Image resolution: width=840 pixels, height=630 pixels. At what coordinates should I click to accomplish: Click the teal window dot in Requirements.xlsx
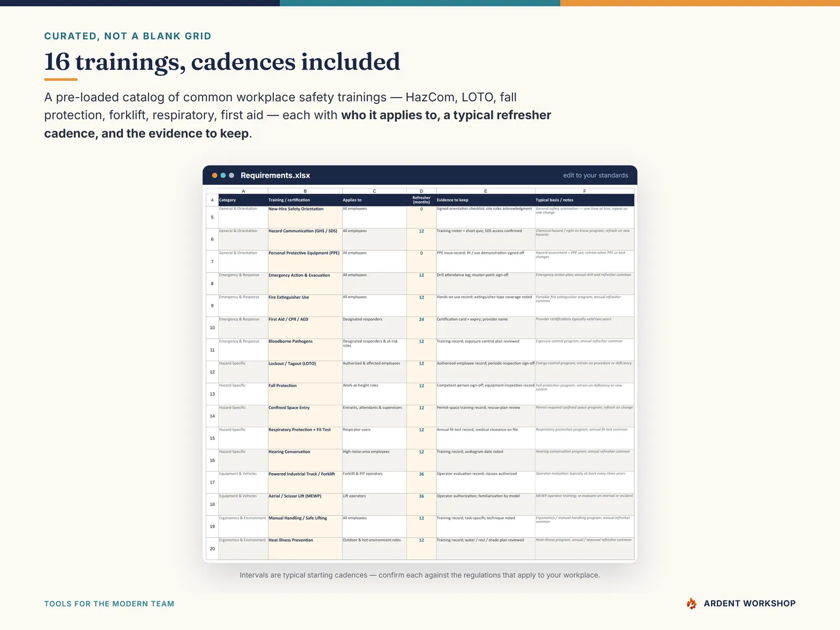[x=223, y=175]
